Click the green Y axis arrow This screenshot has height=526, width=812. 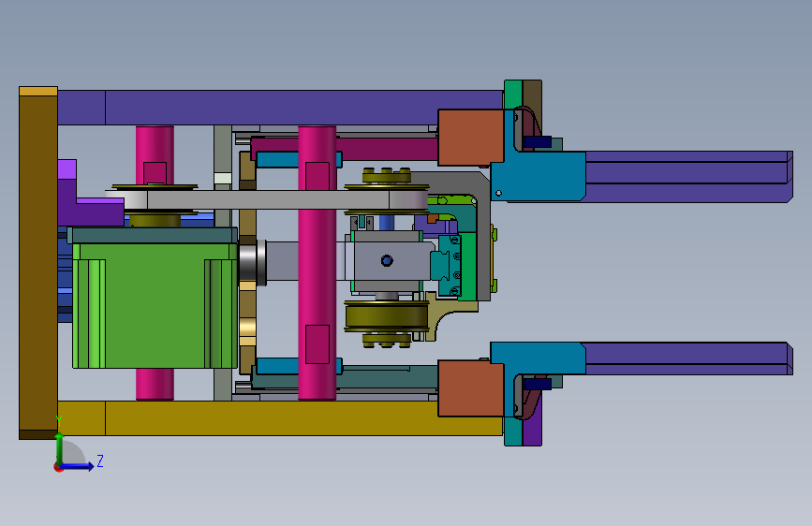(59, 449)
